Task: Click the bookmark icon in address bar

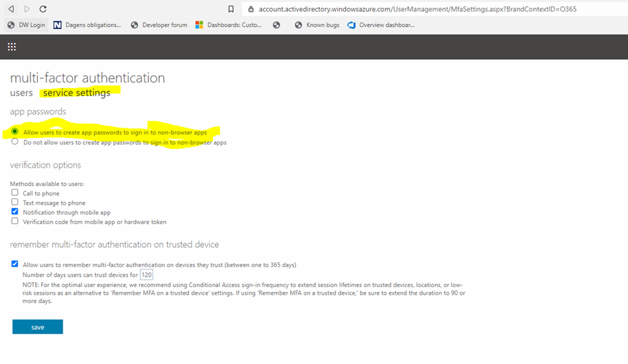Action: 231,9
